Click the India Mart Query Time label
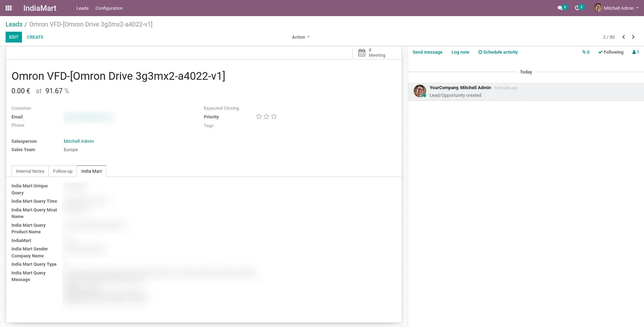644x327 pixels. 34,201
